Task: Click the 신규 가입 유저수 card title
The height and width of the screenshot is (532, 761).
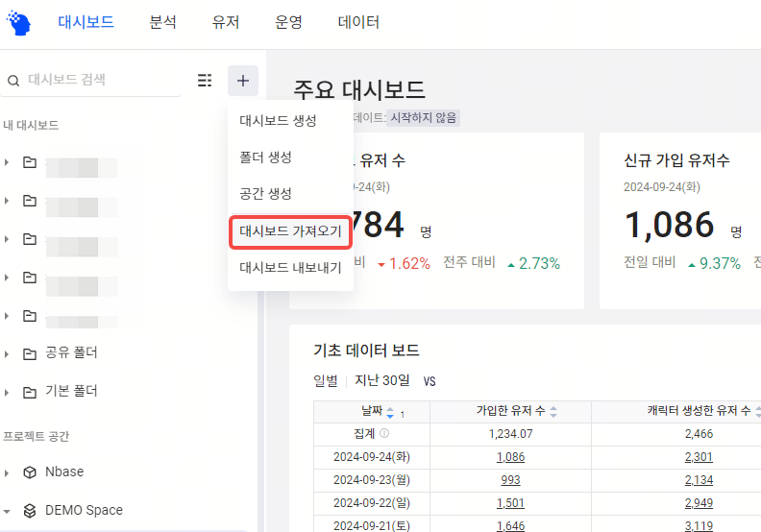Action: (676, 160)
